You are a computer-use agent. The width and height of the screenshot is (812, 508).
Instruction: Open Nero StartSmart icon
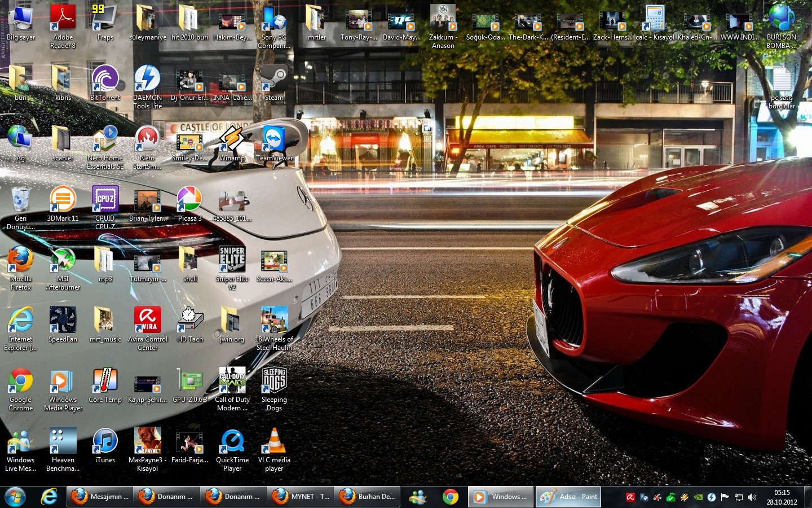(147, 147)
